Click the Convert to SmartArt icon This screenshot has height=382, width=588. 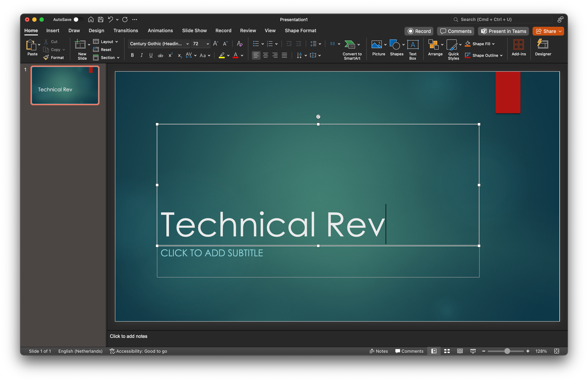click(350, 44)
